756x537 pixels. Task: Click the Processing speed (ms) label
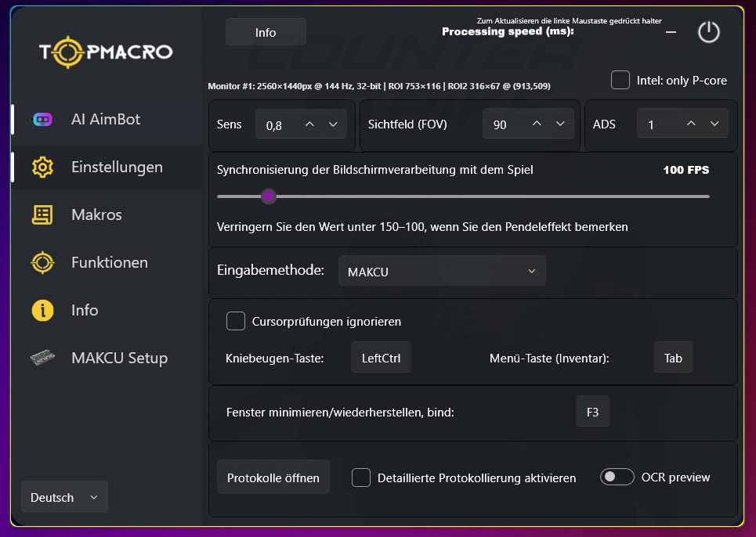(x=508, y=31)
